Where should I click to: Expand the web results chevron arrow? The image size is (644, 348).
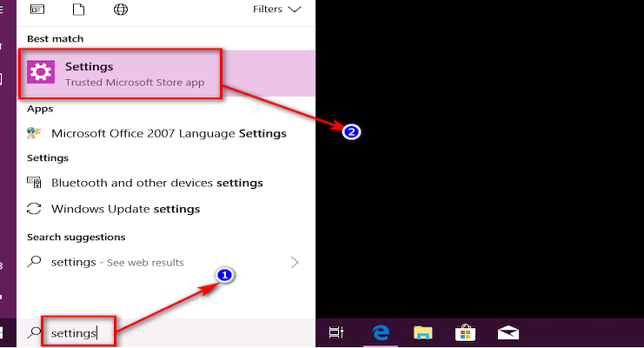coord(295,262)
